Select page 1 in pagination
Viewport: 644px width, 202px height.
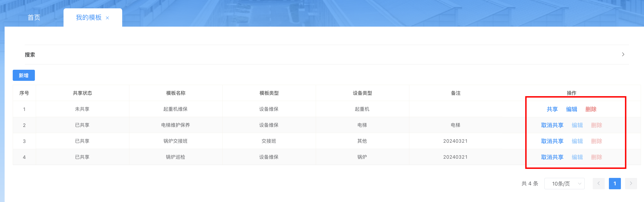(x=615, y=184)
